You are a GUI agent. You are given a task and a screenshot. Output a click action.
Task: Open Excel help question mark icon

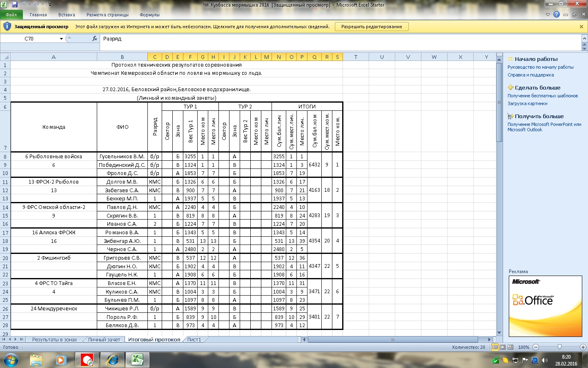tap(556, 15)
